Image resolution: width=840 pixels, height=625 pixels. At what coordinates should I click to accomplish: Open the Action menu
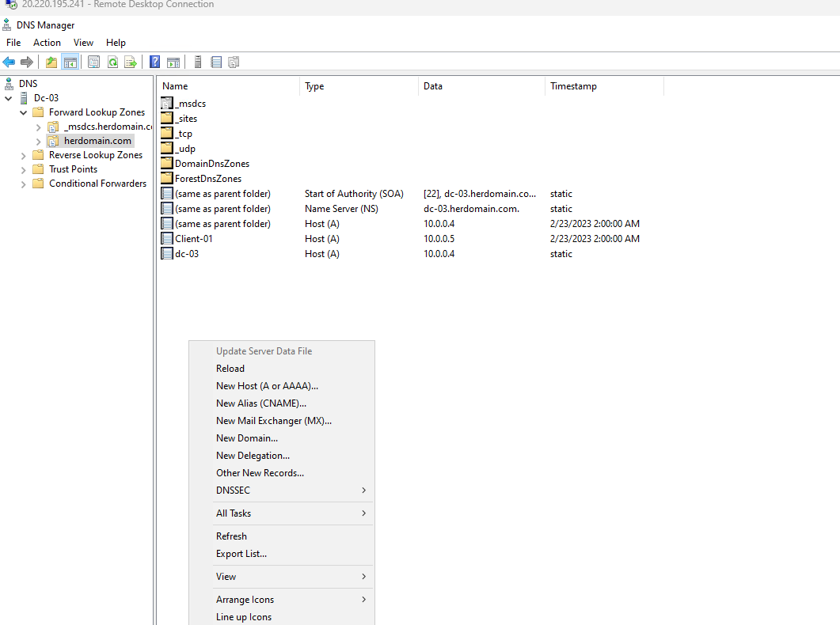(x=47, y=42)
